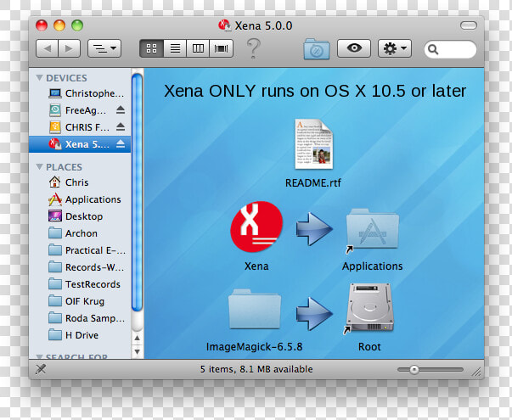Viewport: 512px width, 420px height.
Task: Click the sidebar scrollbar thumb
Action: point(137,193)
